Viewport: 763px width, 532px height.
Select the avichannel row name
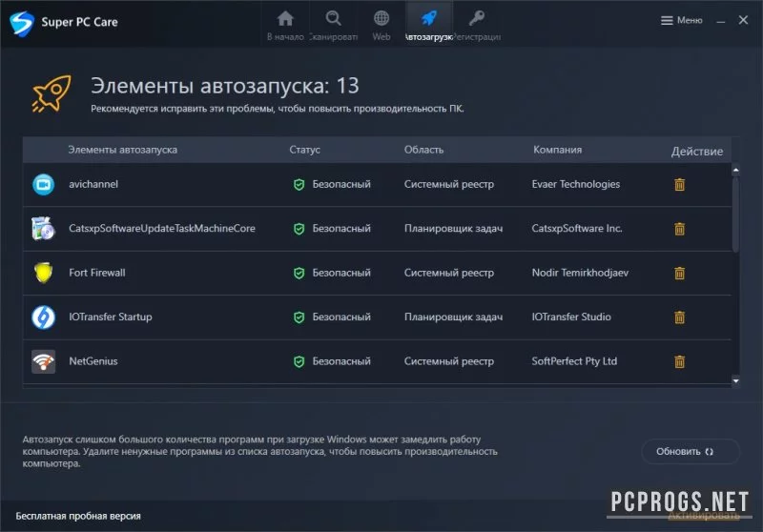click(x=93, y=184)
